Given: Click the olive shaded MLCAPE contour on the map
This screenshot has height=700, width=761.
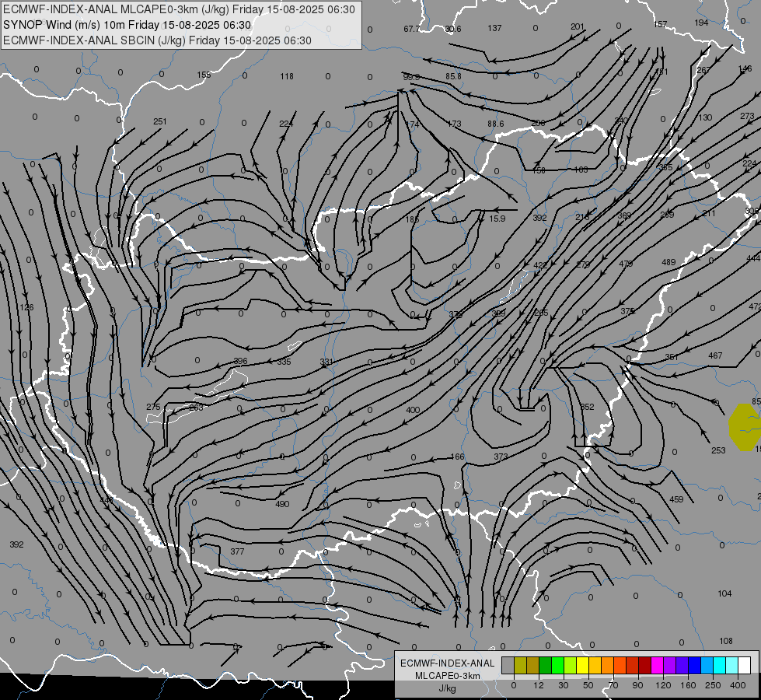Looking at the screenshot, I should [x=744, y=428].
